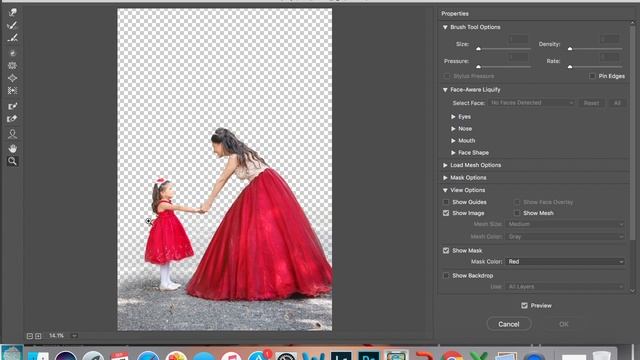Screen dimensions: 640x360
Task: Expand the Load Mesh Options section
Action: (x=445, y=165)
